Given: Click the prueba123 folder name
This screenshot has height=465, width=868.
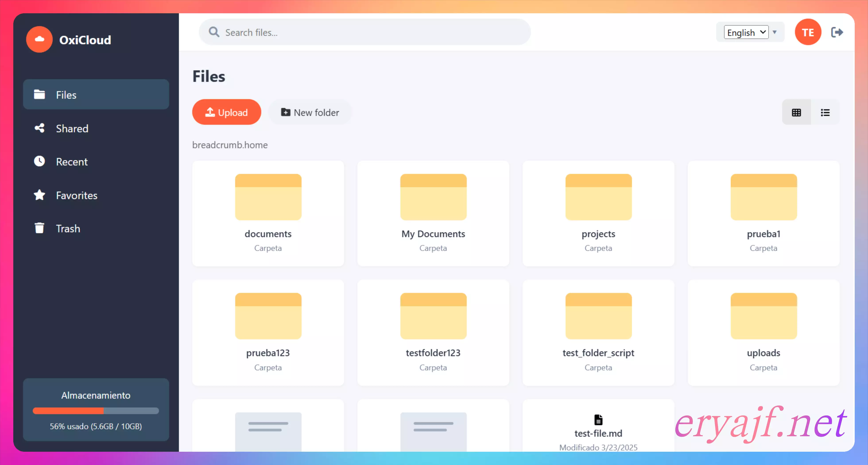Looking at the screenshot, I should coord(268,353).
